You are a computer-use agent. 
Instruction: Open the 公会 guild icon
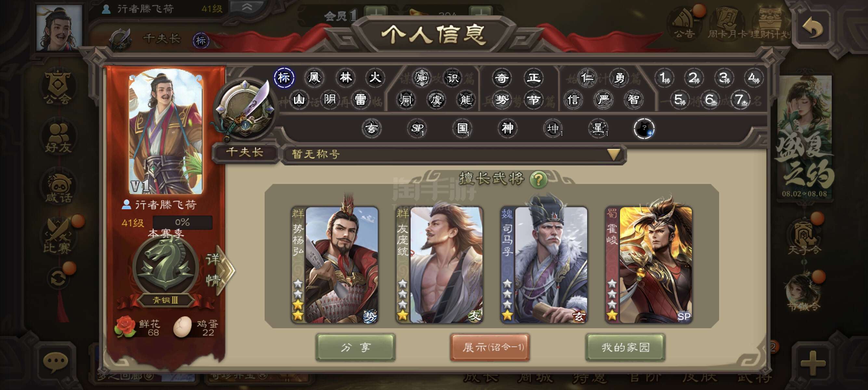[x=58, y=87]
